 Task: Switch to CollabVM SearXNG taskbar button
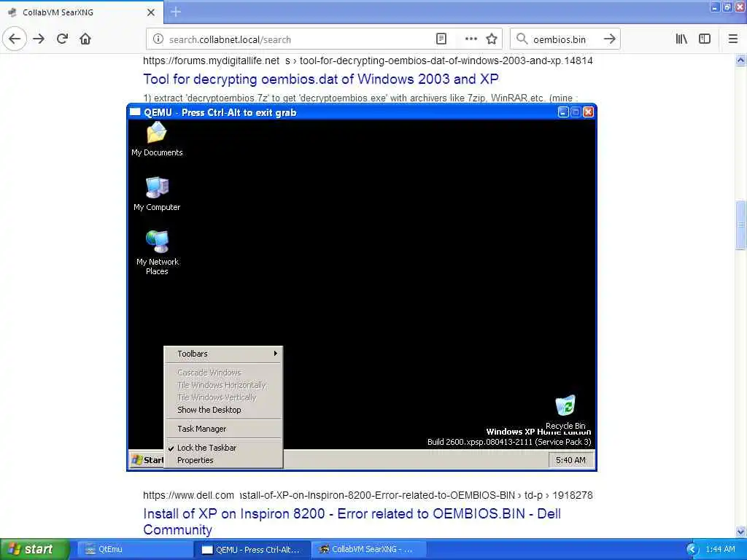tap(369, 550)
